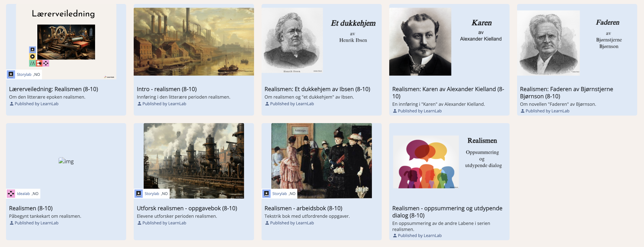Click publisher person icon under Faderen card
The image size is (644, 247).
coord(523,111)
